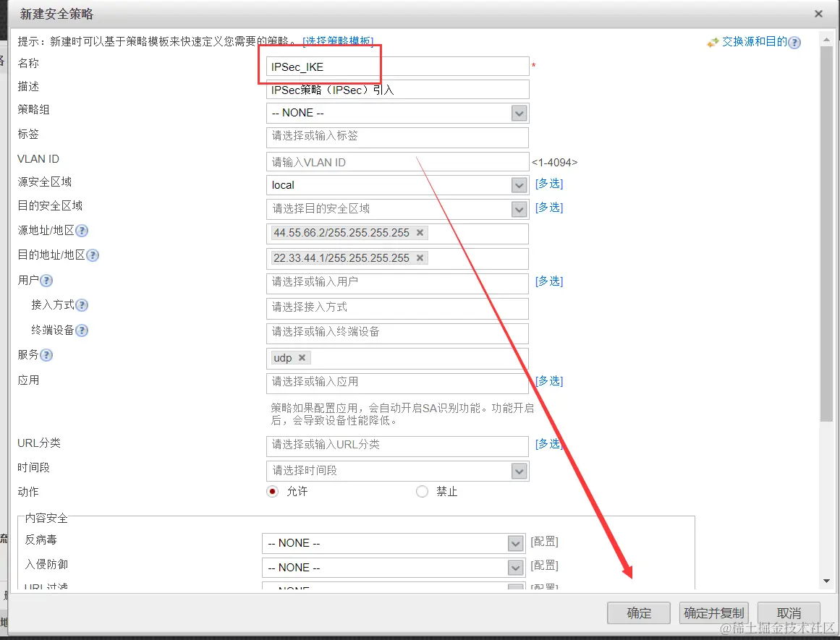Remove the udp service tag
The height and width of the screenshot is (640, 840).
coord(302,358)
